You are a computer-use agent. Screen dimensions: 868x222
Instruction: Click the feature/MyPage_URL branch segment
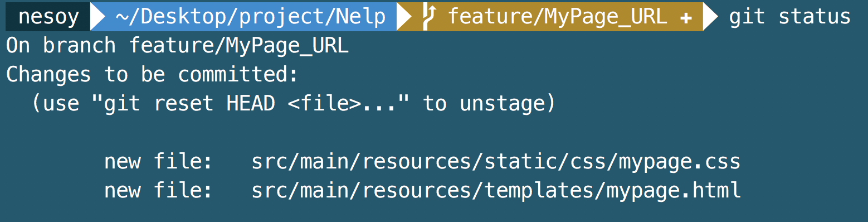(558, 17)
